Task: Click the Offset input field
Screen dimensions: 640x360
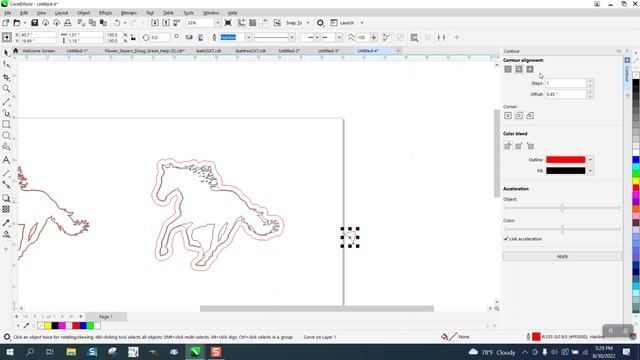Action: click(565, 94)
